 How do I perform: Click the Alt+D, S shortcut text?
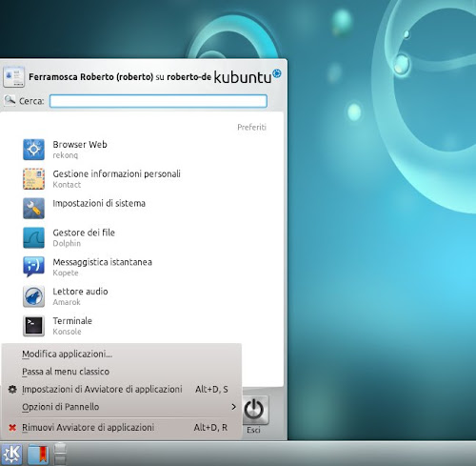211,390
